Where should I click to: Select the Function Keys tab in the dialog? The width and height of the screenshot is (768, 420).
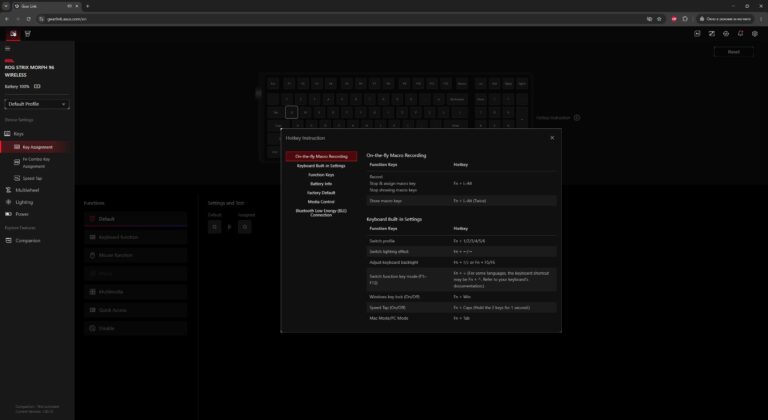(x=321, y=175)
